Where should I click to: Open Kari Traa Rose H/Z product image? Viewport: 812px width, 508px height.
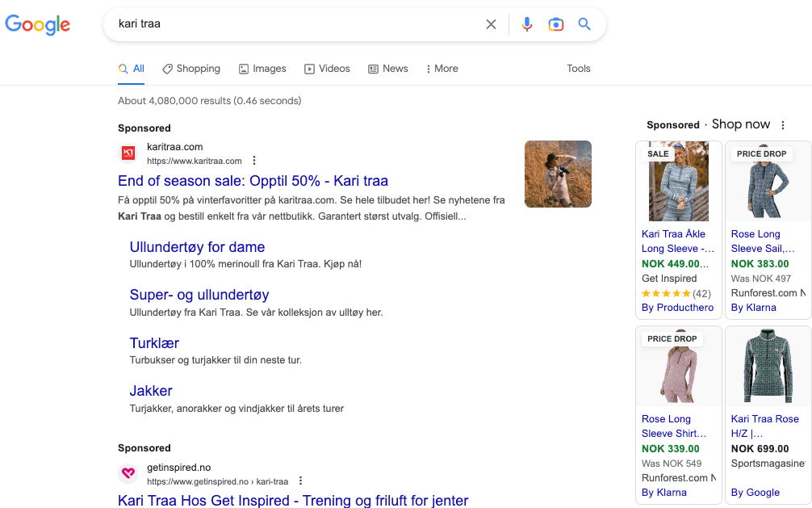[x=768, y=367]
